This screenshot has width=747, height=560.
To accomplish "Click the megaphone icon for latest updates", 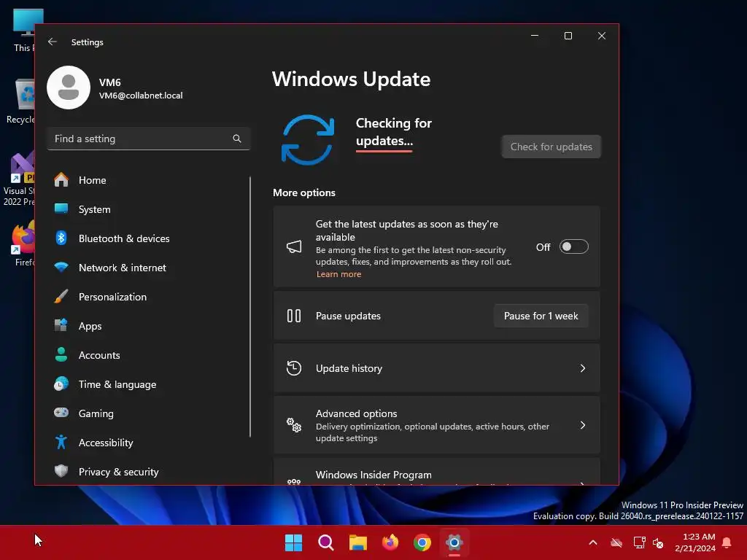I will 294,246.
